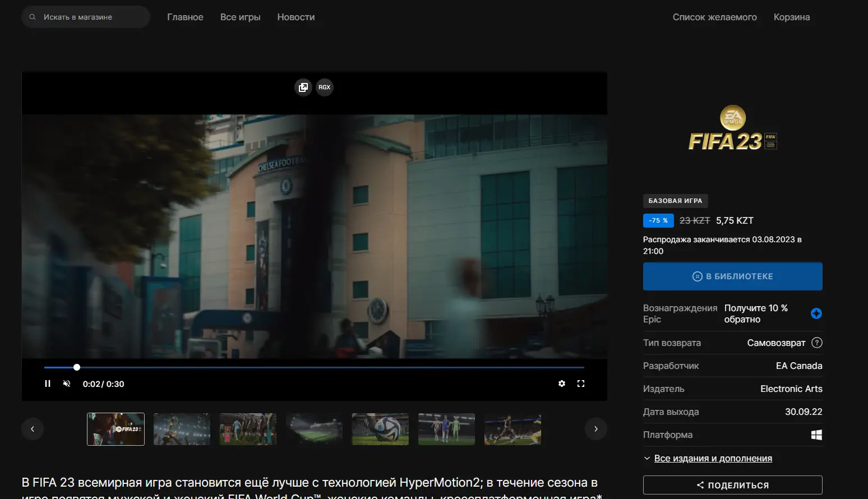
Task: Unmute the trailer audio
Action: [x=67, y=384]
